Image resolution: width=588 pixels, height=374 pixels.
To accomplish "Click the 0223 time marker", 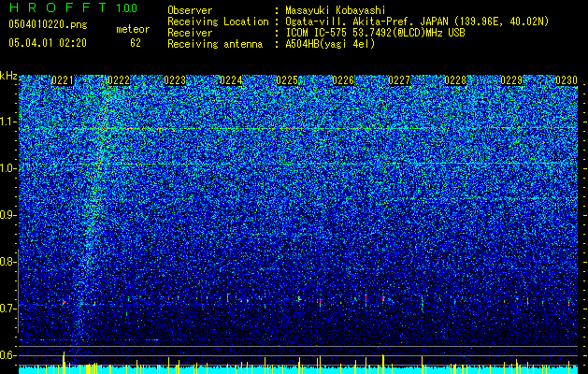I will coord(175,80).
